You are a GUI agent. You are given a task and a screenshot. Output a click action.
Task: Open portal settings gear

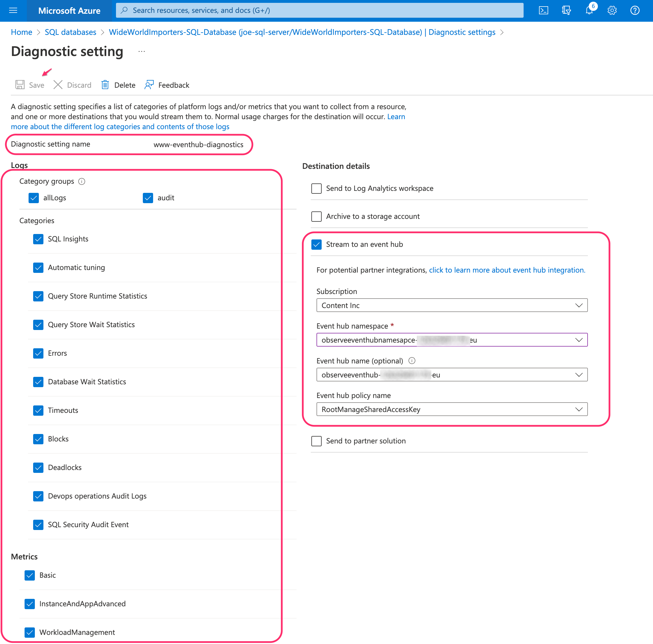[x=612, y=11]
